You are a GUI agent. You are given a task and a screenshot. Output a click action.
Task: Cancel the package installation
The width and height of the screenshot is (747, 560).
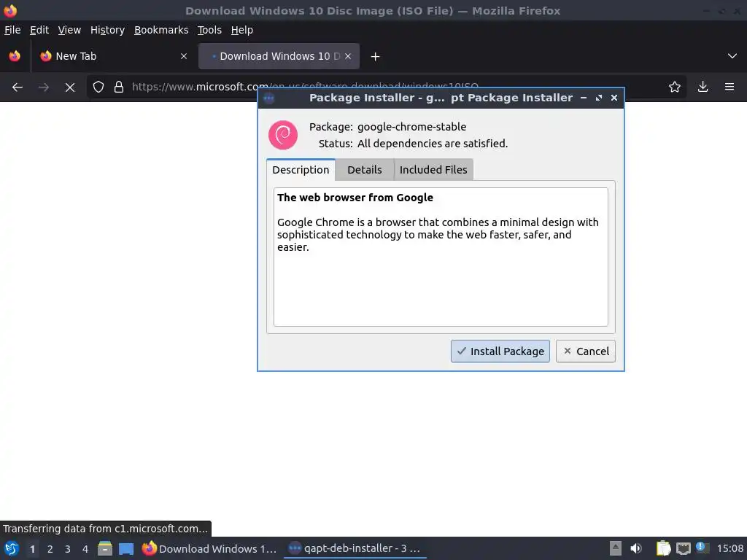tap(586, 351)
